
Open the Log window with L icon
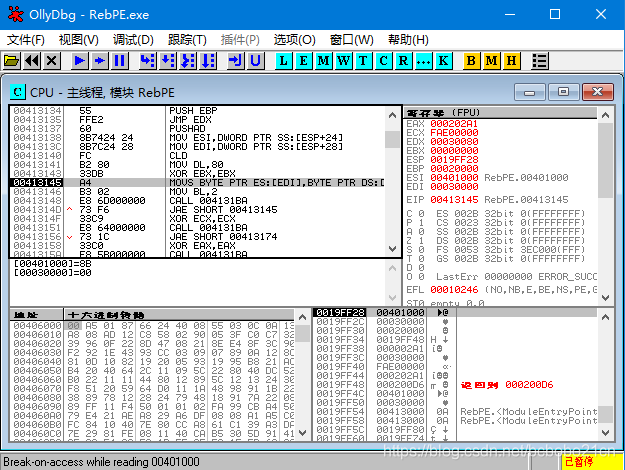coord(283,61)
